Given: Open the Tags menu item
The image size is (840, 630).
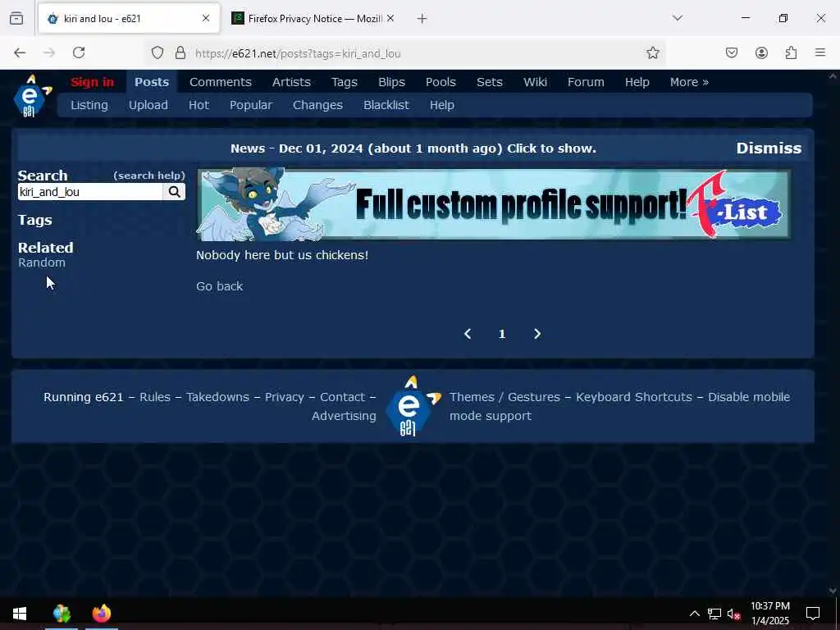Looking at the screenshot, I should pos(344,82).
